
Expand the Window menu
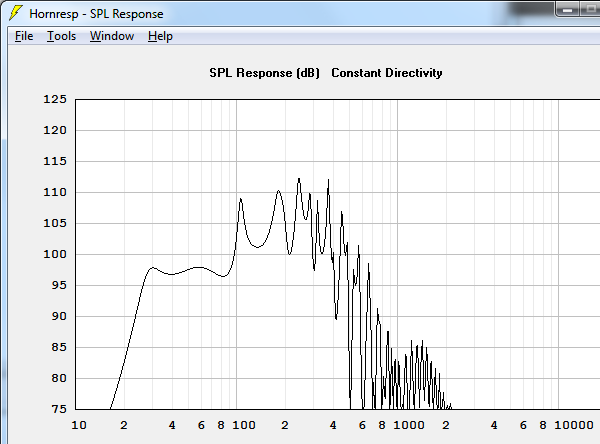tap(111, 36)
